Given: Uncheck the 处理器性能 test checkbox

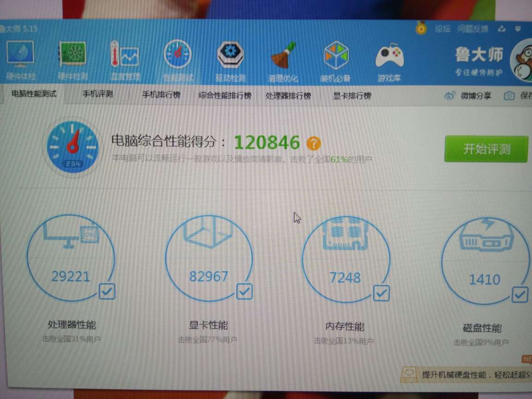Looking at the screenshot, I should (x=107, y=291).
